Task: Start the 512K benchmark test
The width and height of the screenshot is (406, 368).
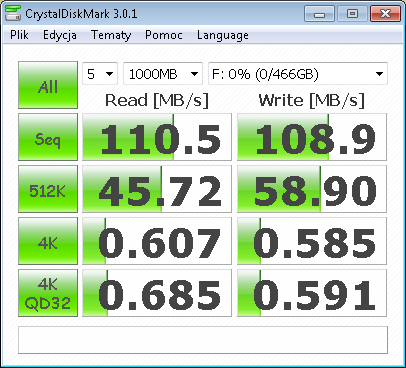Action: (x=48, y=189)
